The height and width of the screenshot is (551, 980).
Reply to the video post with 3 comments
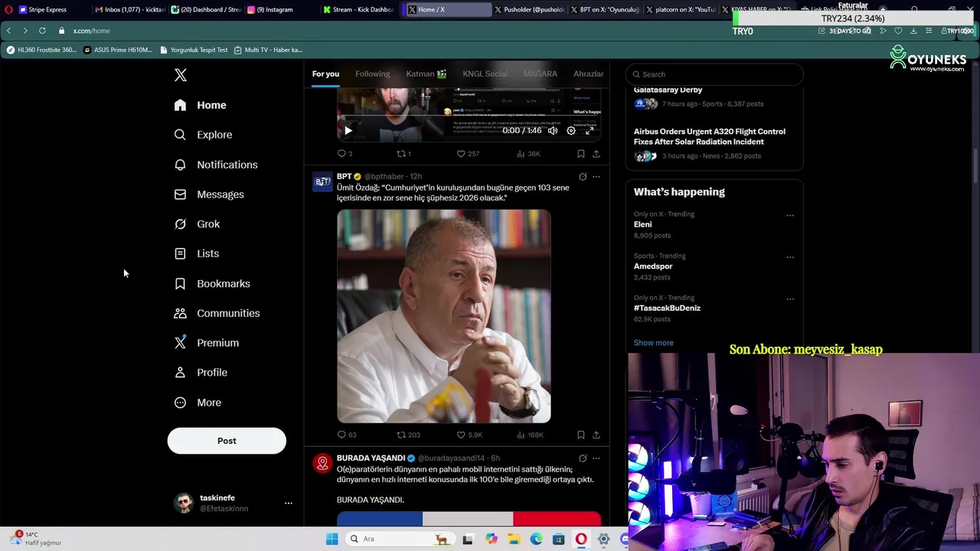coord(345,154)
